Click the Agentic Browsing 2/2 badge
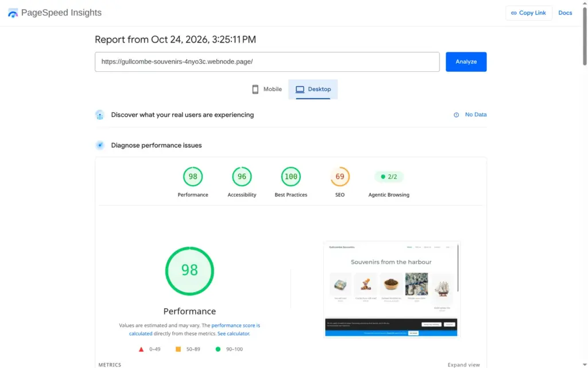This screenshot has height=368, width=588. pyautogui.click(x=389, y=177)
